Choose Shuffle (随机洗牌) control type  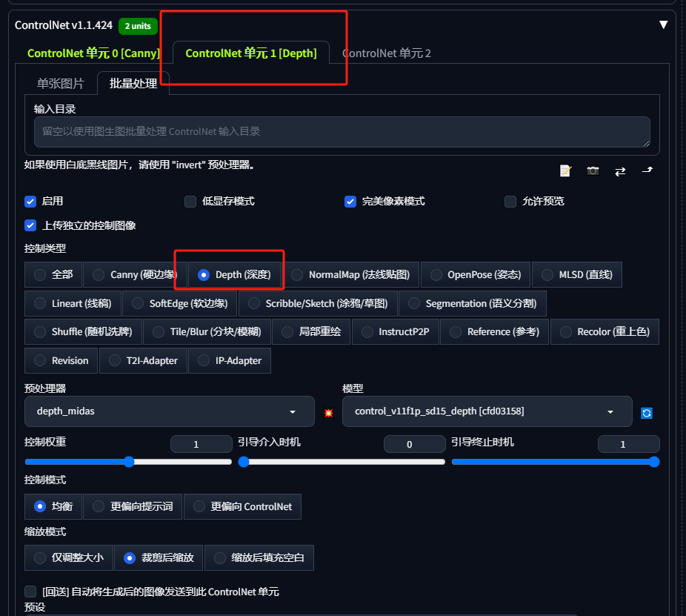click(83, 332)
